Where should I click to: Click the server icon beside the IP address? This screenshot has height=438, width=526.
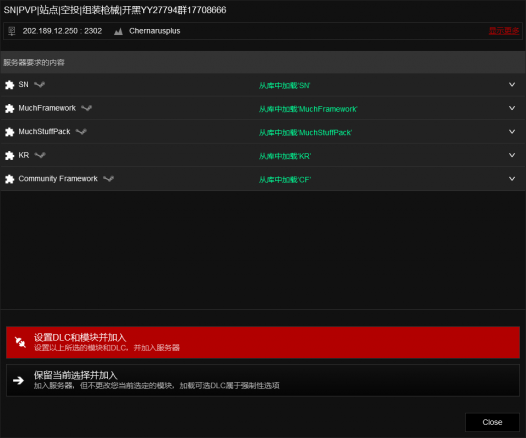click(x=12, y=31)
